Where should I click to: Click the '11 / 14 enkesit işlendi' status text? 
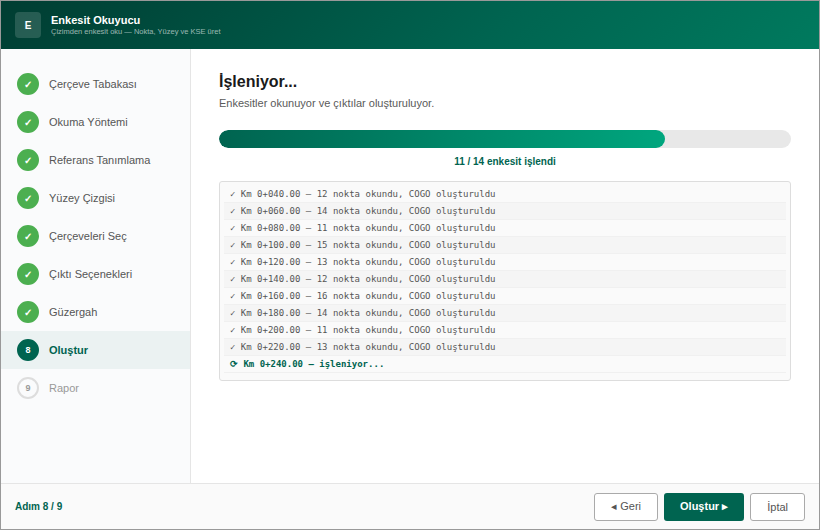point(505,161)
